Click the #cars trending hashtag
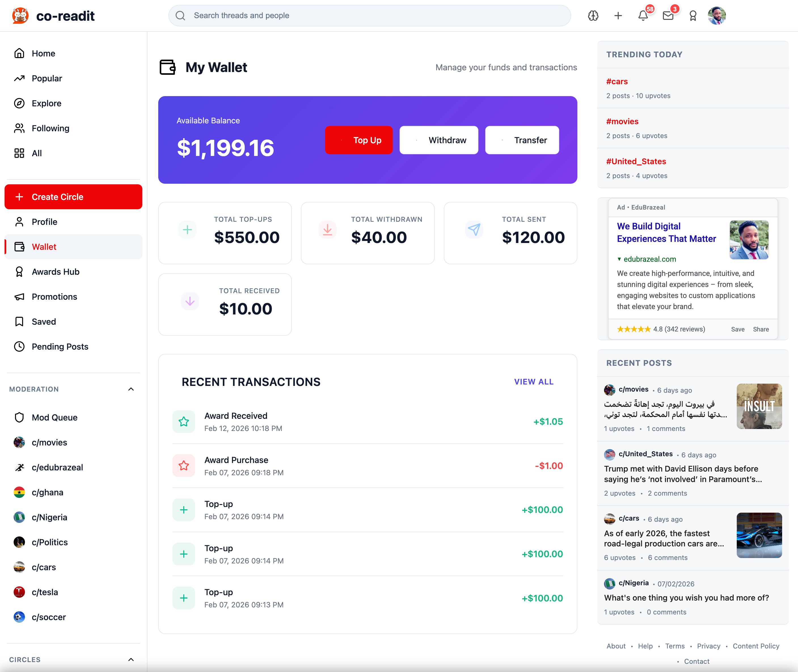The height and width of the screenshot is (672, 798). coord(617,82)
